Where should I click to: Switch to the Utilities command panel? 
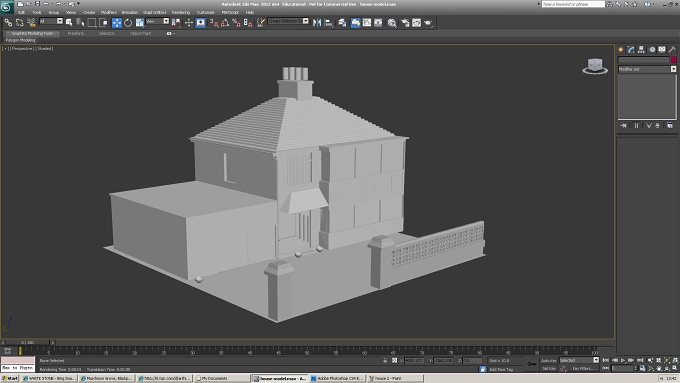[673, 49]
